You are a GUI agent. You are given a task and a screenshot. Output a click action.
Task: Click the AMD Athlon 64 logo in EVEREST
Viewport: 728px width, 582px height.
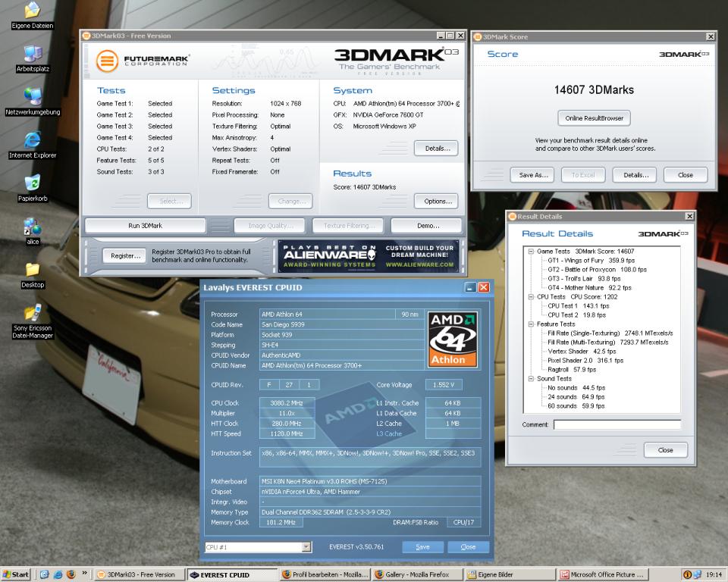(453, 339)
